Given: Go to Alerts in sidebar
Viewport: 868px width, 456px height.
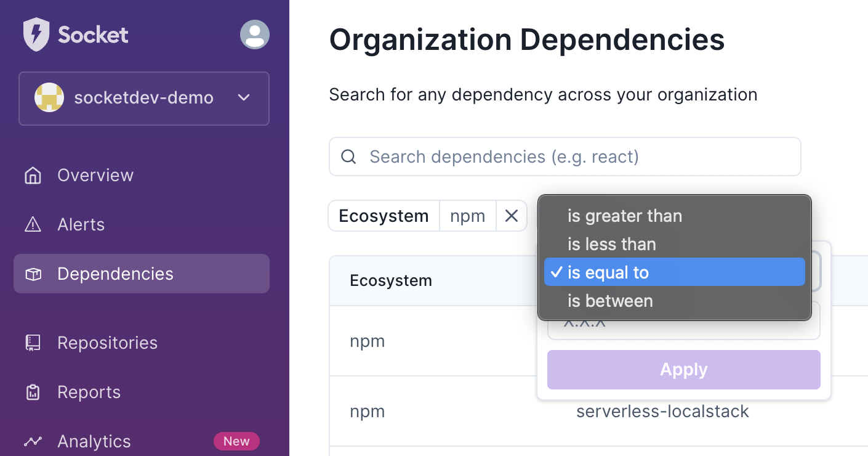Looking at the screenshot, I should (x=81, y=224).
